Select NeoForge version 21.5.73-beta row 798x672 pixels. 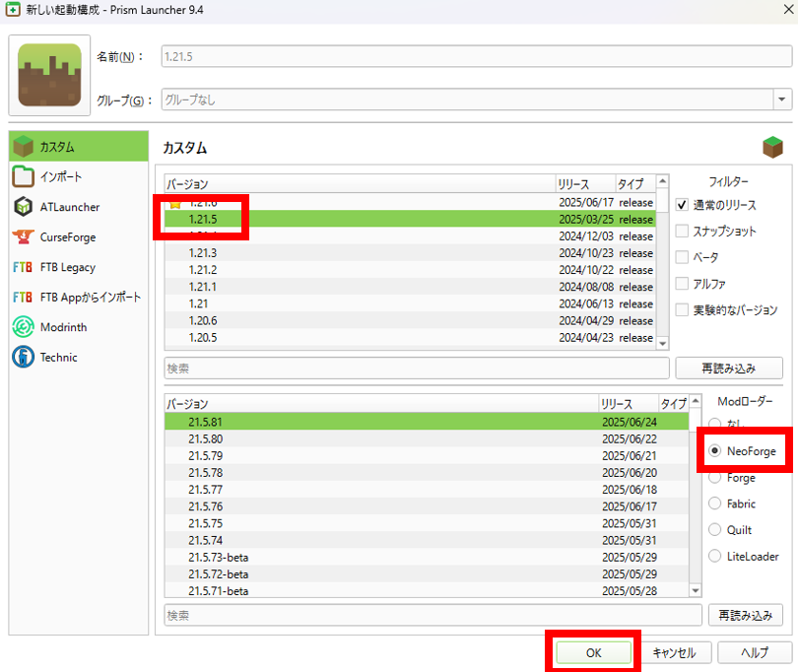click(x=427, y=558)
